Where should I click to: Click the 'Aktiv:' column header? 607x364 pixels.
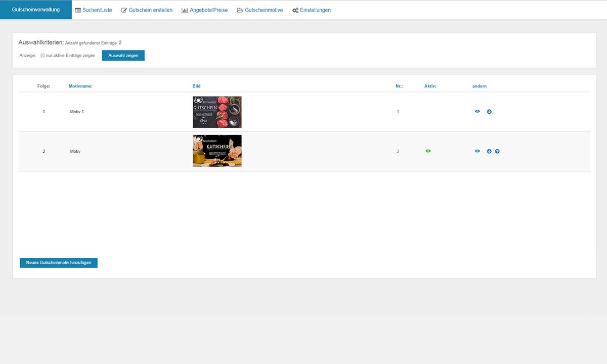coord(430,86)
